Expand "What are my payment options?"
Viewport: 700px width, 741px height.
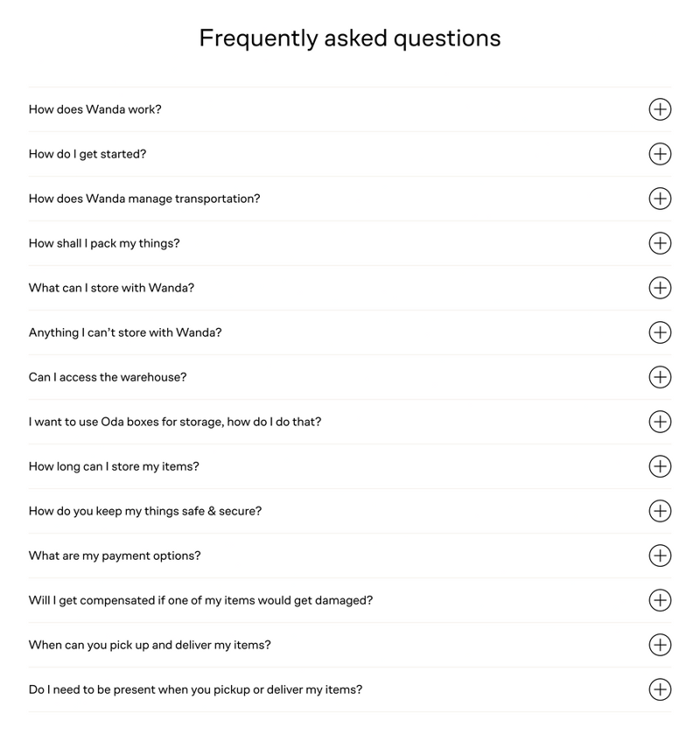point(660,556)
